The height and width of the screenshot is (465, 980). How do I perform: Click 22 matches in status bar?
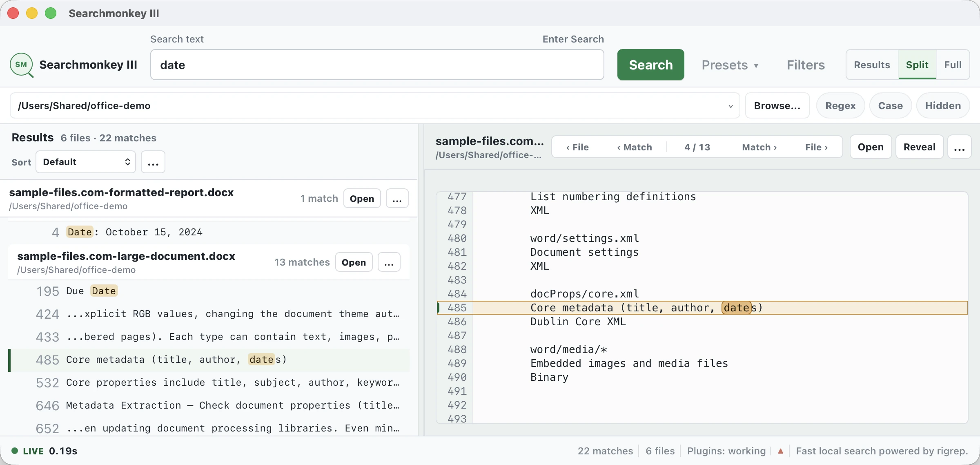tap(605, 451)
